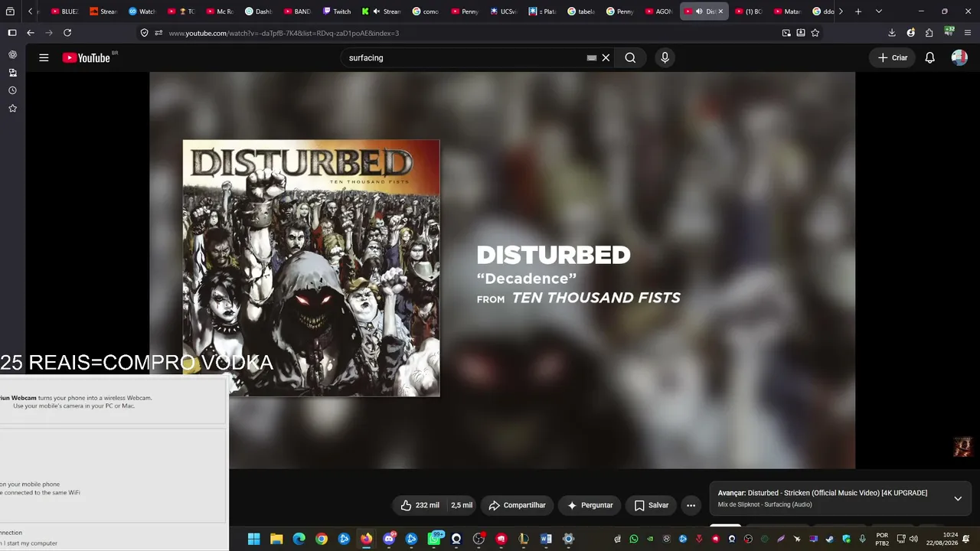This screenshot has width=980, height=551.
Task: Open Google Chrome from the taskbar
Action: tap(322, 539)
